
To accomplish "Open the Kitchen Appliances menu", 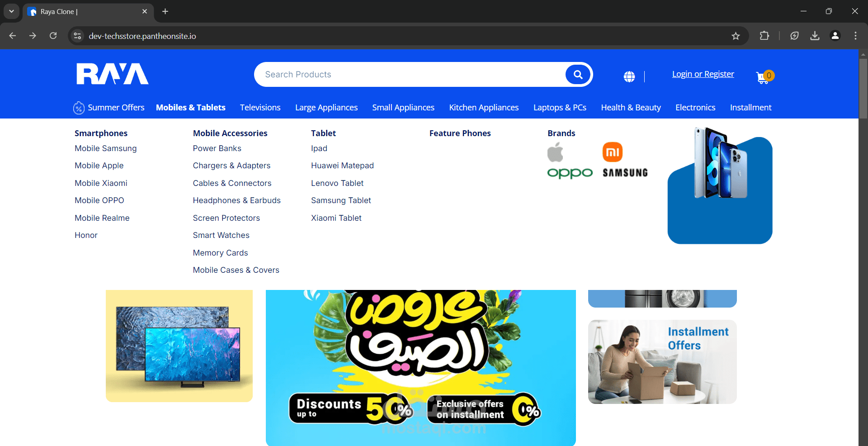I will 484,108.
